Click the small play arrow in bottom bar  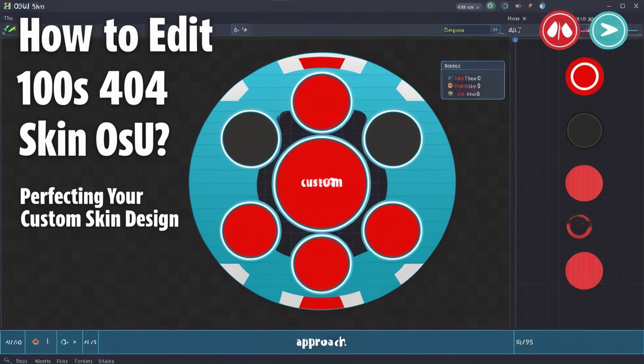(75, 342)
